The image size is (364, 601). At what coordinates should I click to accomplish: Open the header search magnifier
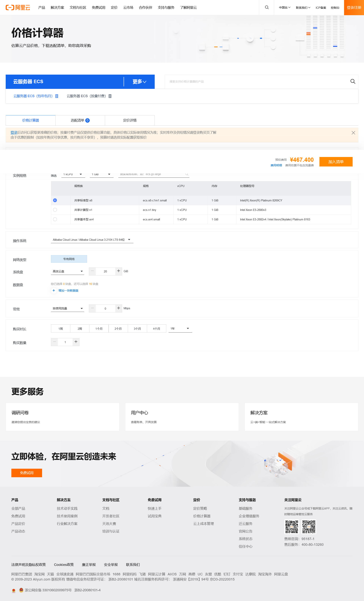click(266, 7)
